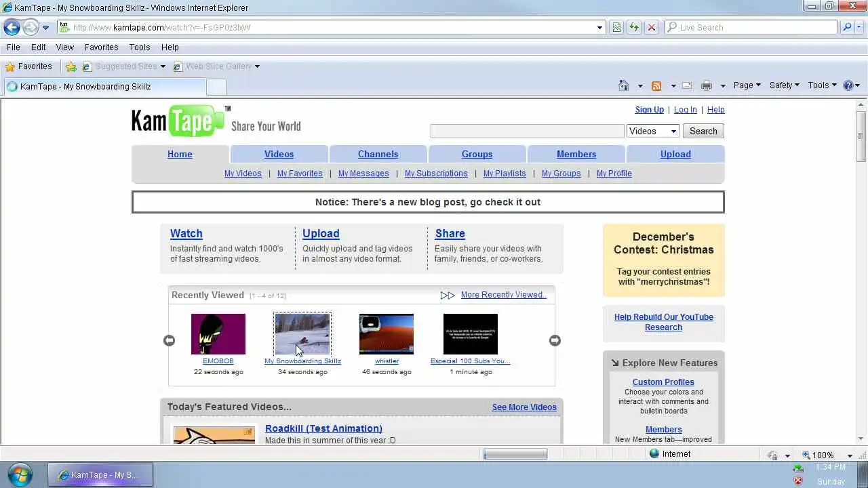Open the My Snowboarding Skillz thumbnail
This screenshot has width=868, height=488.
tap(302, 334)
